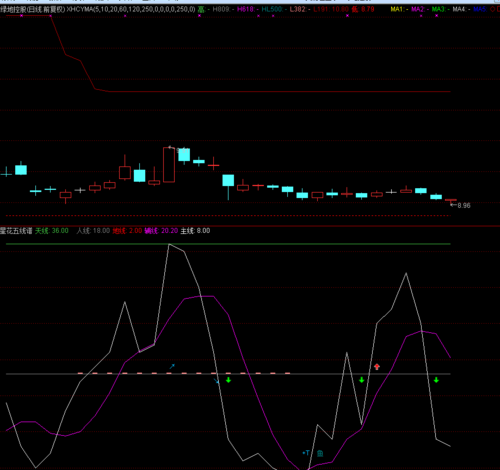
Task: Click the 辅线 20.20 magenta label
Action: [x=161, y=231]
